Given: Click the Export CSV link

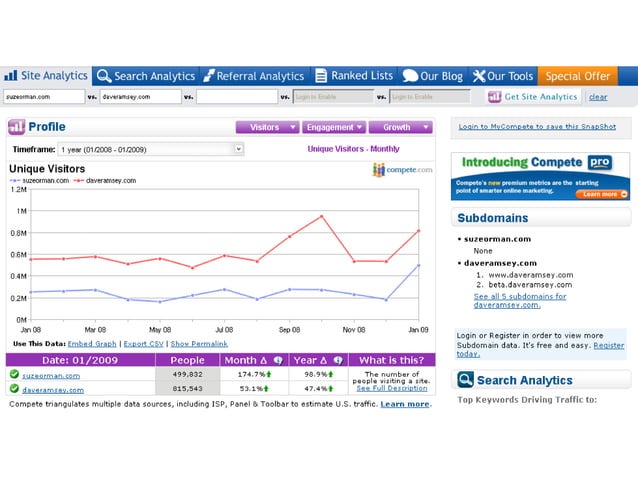Looking at the screenshot, I should tap(144, 344).
